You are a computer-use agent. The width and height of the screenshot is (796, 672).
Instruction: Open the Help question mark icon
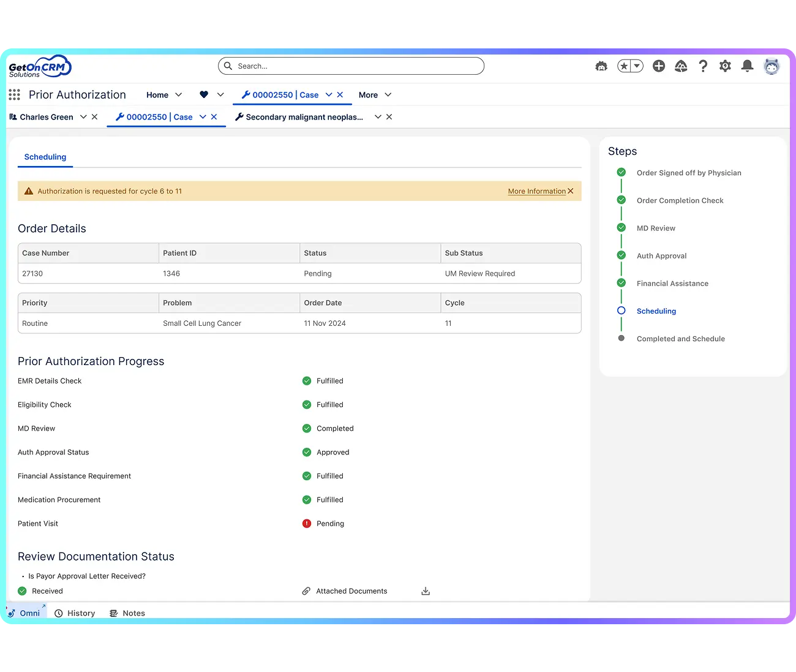(x=703, y=66)
